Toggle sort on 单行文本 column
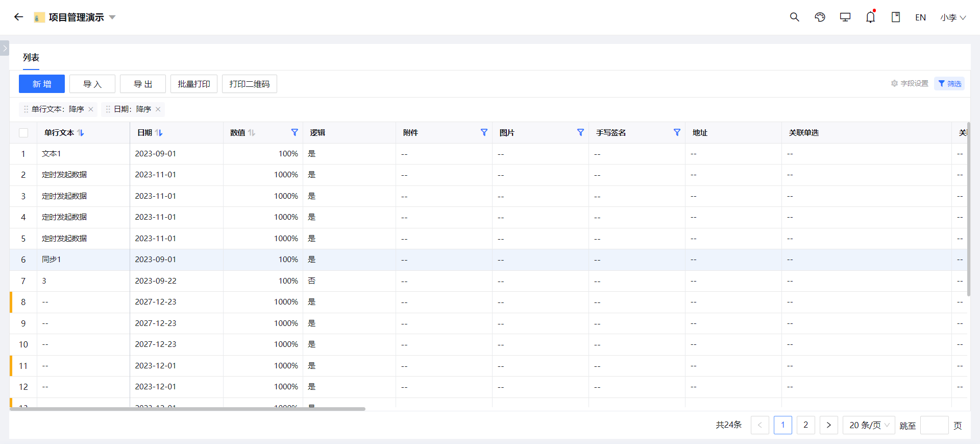 81,133
